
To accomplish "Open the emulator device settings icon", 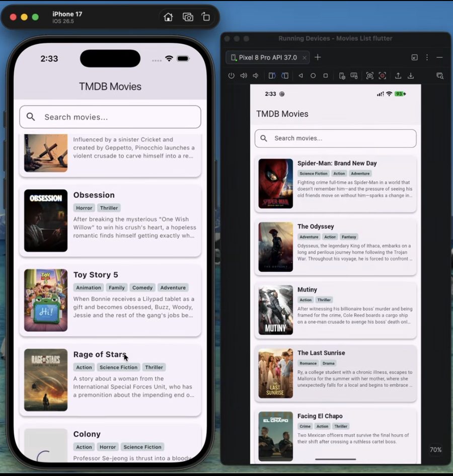I will click(342, 75).
